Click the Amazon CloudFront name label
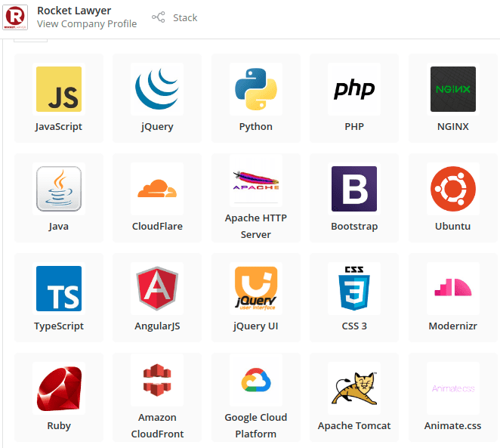 point(157,425)
